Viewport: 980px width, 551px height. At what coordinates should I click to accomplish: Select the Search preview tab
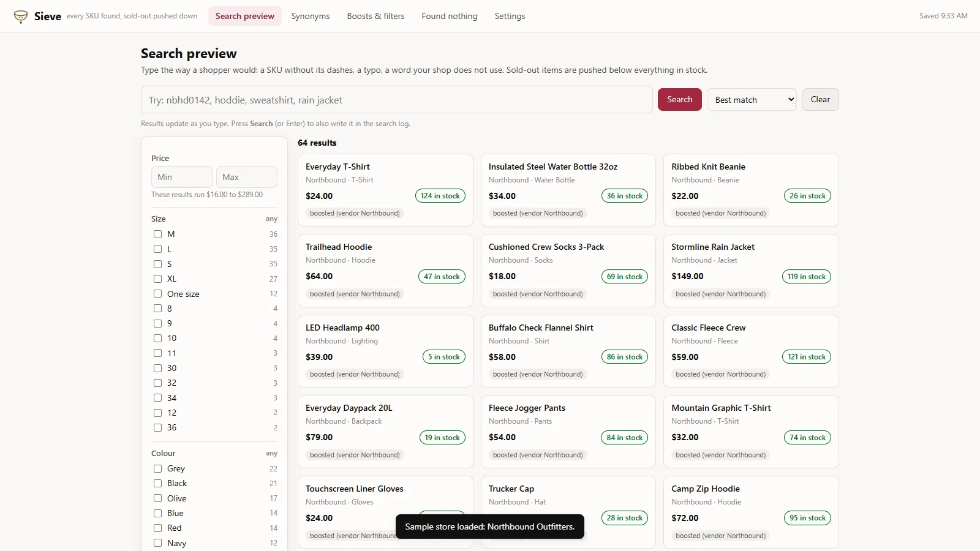pos(245,16)
